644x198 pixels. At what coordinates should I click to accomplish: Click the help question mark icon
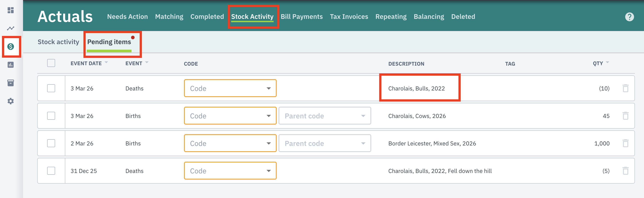tap(629, 17)
